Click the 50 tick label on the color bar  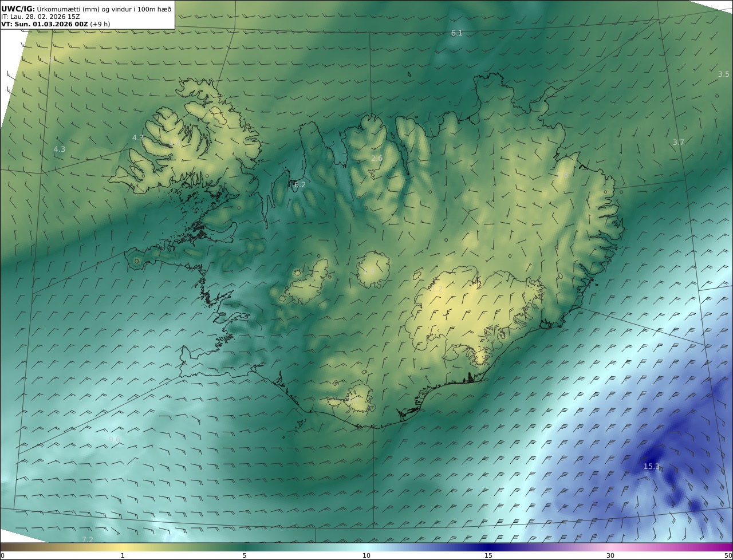click(728, 555)
